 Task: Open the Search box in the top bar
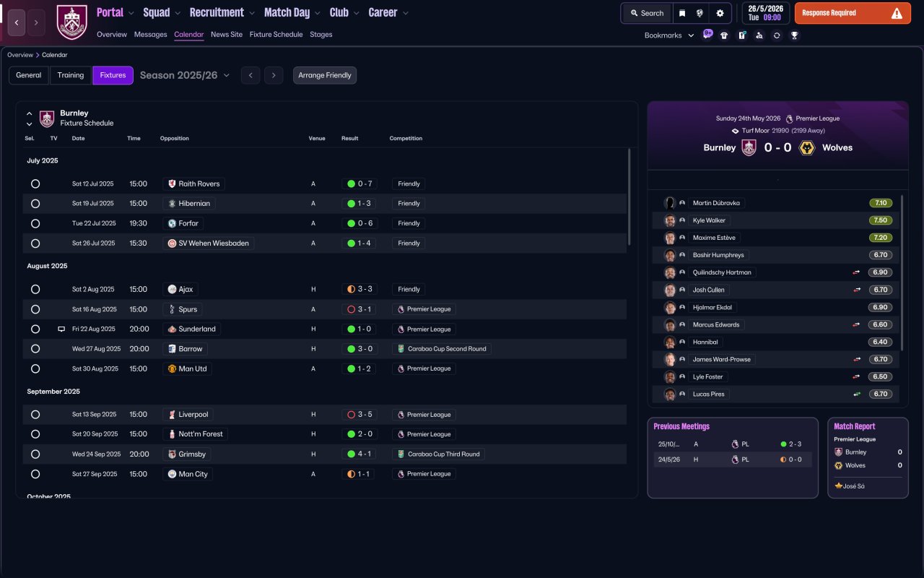coord(646,13)
